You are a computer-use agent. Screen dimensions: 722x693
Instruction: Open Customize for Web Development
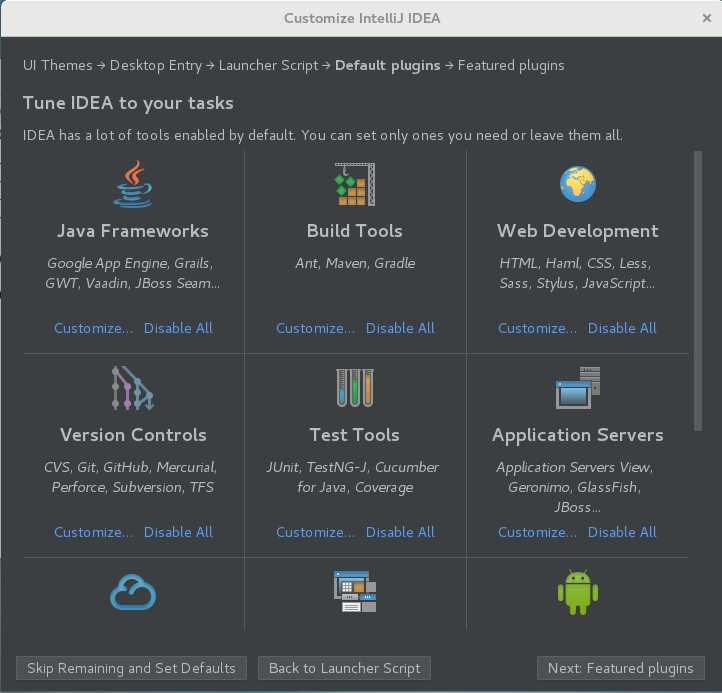537,328
